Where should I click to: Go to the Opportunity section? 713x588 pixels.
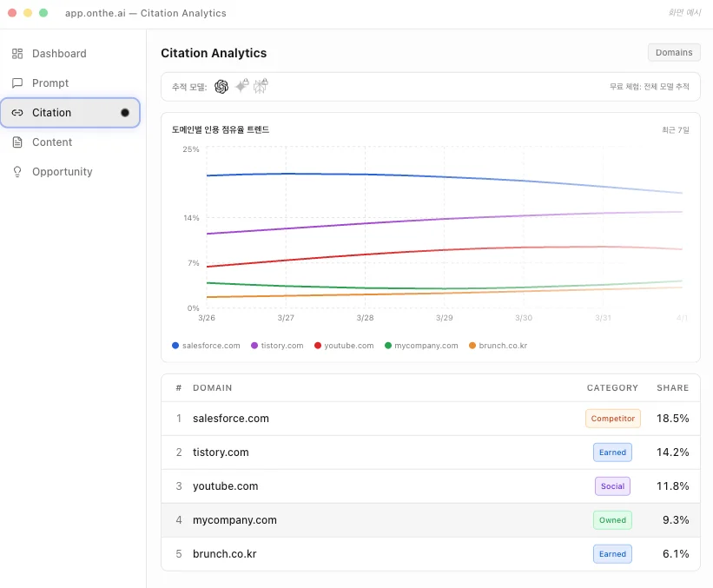click(62, 172)
